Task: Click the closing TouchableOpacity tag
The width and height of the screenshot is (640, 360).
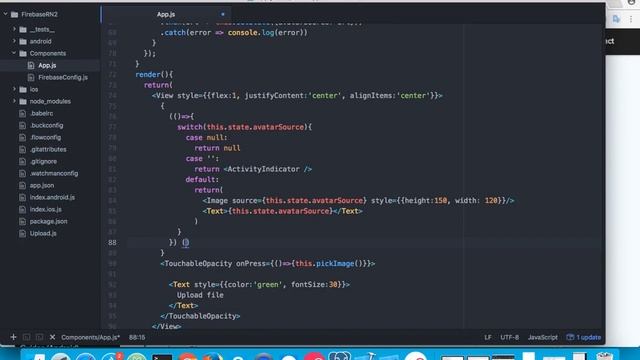Action: tap(200, 316)
